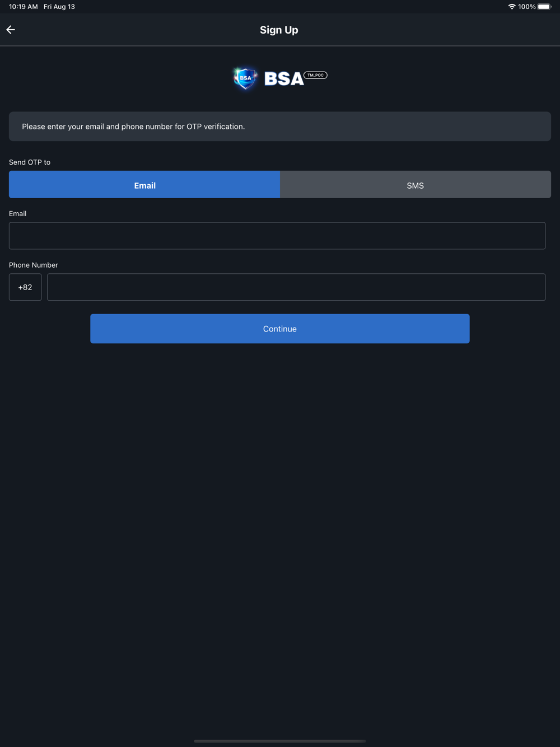Image resolution: width=560 pixels, height=747 pixels.
Task: Tap the BSA wordmark text logo
Action: click(x=284, y=79)
